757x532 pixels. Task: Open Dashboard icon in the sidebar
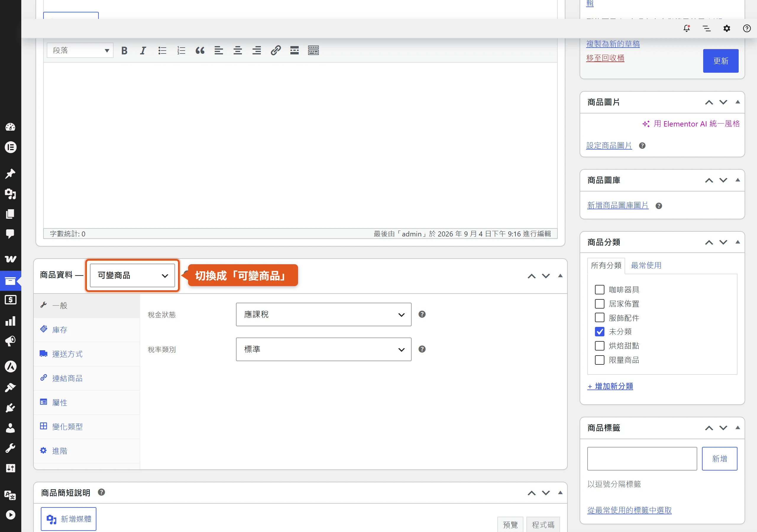(11, 127)
